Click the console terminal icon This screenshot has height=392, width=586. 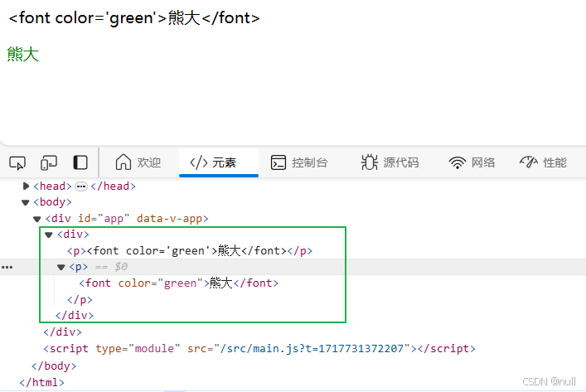click(x=278, y=162)
